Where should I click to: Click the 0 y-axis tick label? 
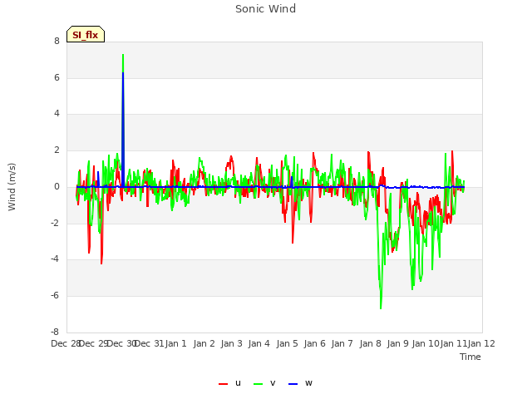point(57,186)
